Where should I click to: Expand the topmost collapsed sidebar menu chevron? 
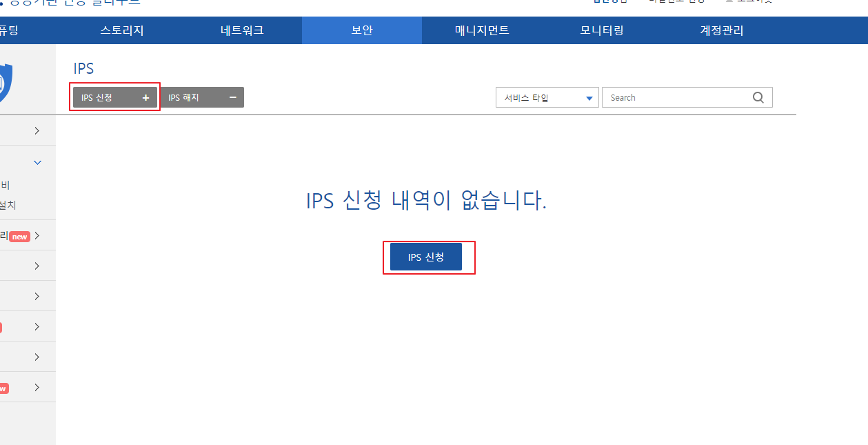(x=37, y=131)
